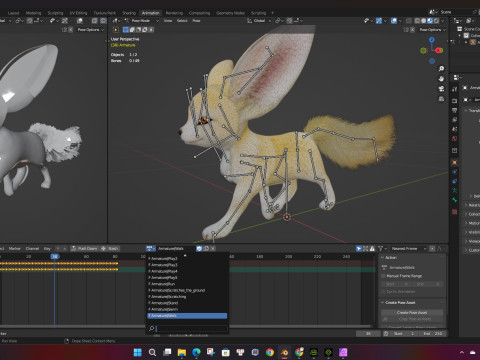480x360 pixels.
Task: Open the Select menu in viewport header
Action: tap(182, 21)
